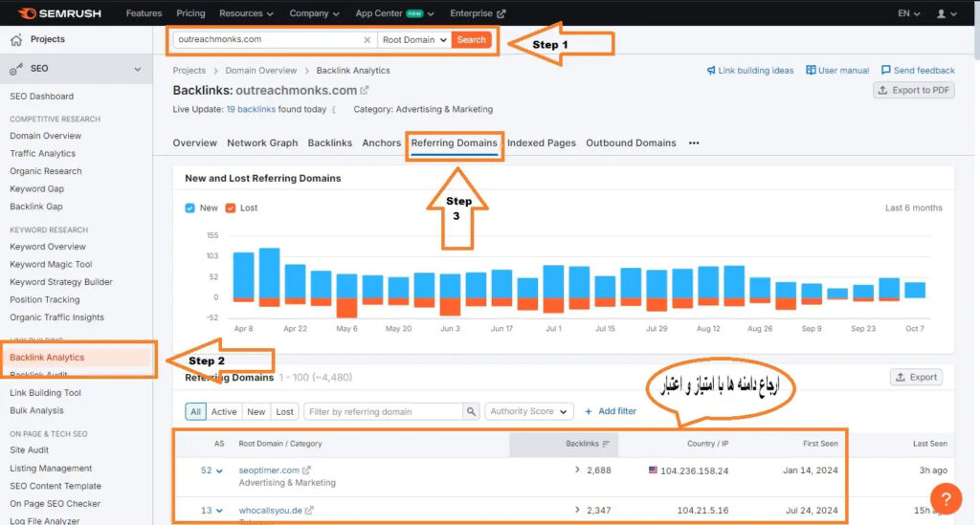Toggle the Lost domains checkbox
Image resolution: width=980 pixels, height=525 pixels.
230,208
